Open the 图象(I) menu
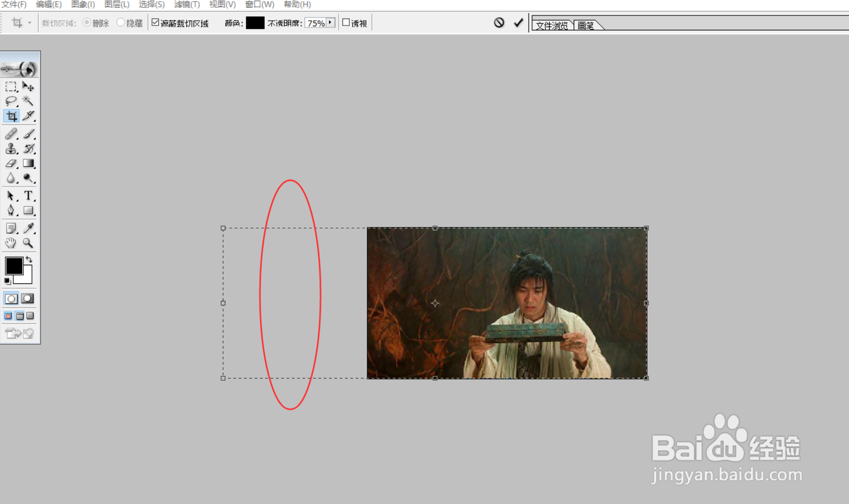The width and height of the screenshot is (849, 504). (83, 4)
